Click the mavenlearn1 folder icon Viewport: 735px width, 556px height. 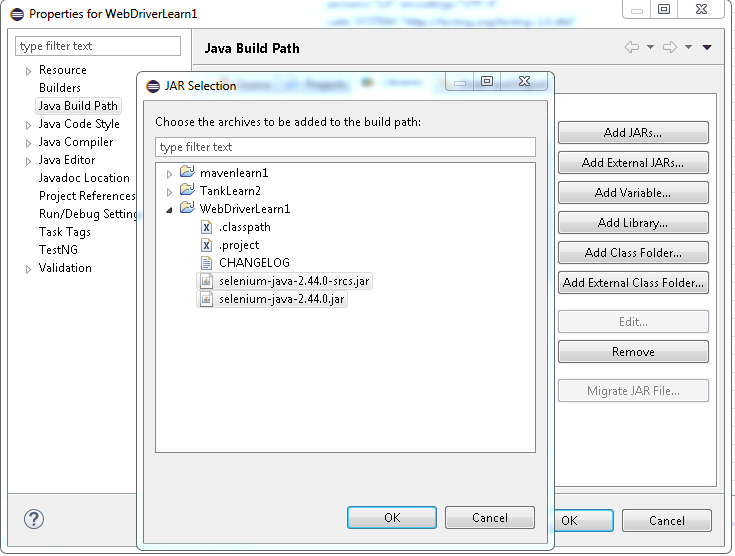pos(187,172)
